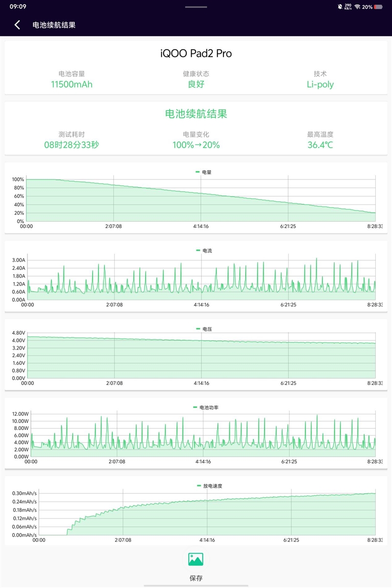
Task: Tap the 3.00A axis label on current chart
Action: 19,260
